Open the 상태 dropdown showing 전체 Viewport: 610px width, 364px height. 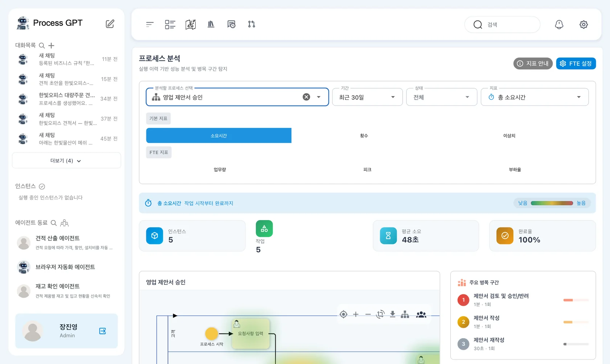click(x=441, y=97)
